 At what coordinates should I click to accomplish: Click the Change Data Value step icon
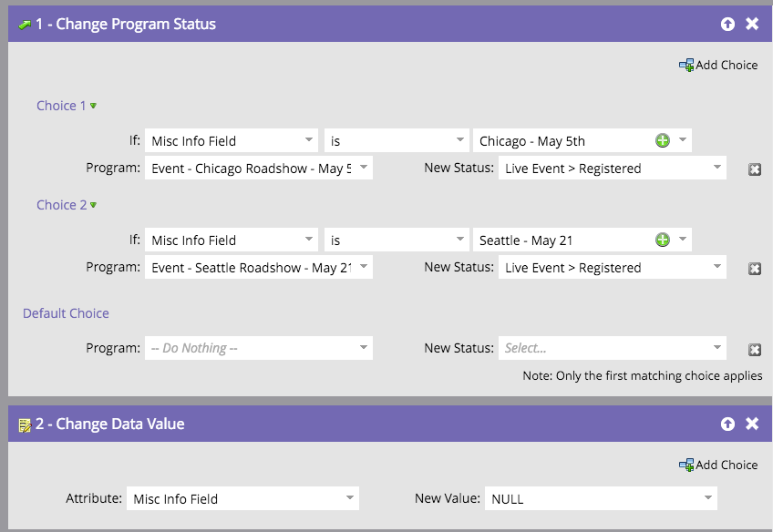point(23,424)
